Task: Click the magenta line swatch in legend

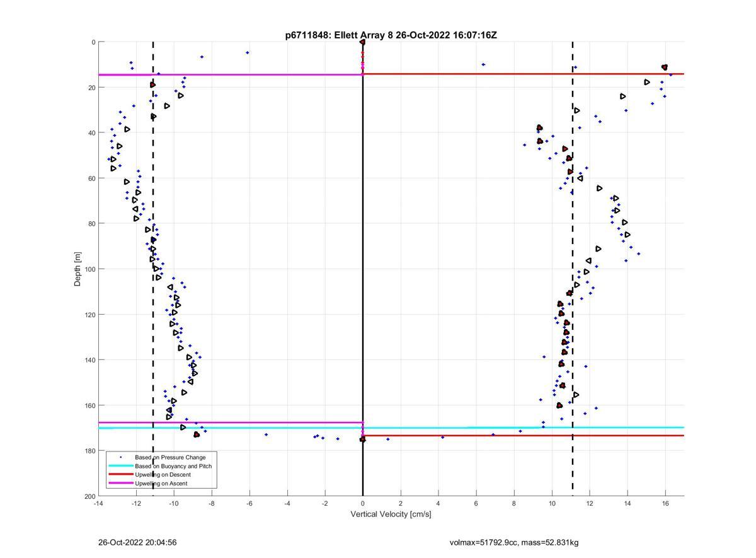Action: [120, 484]
